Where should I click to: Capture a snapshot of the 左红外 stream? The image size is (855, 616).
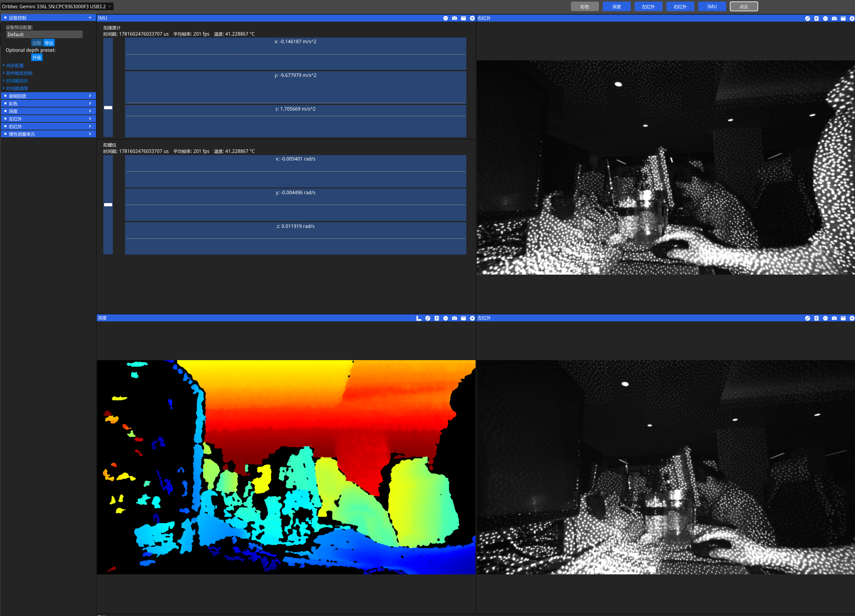tap(834, 318)
